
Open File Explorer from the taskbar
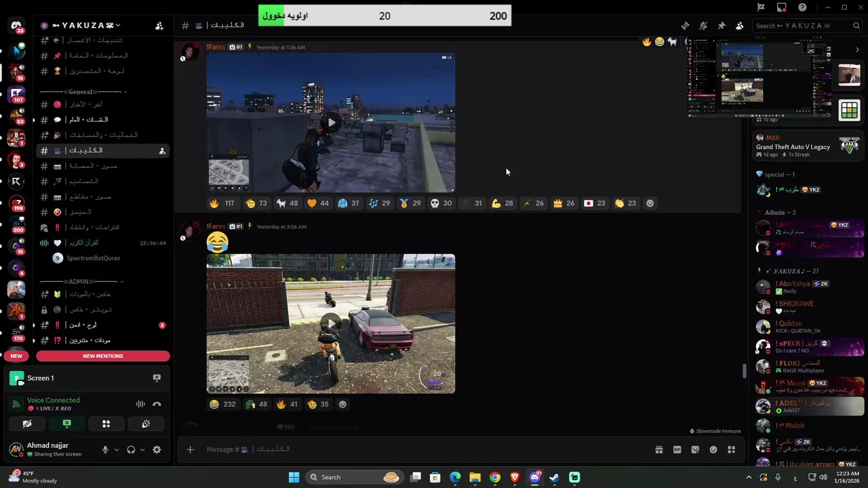coord(475,477)
